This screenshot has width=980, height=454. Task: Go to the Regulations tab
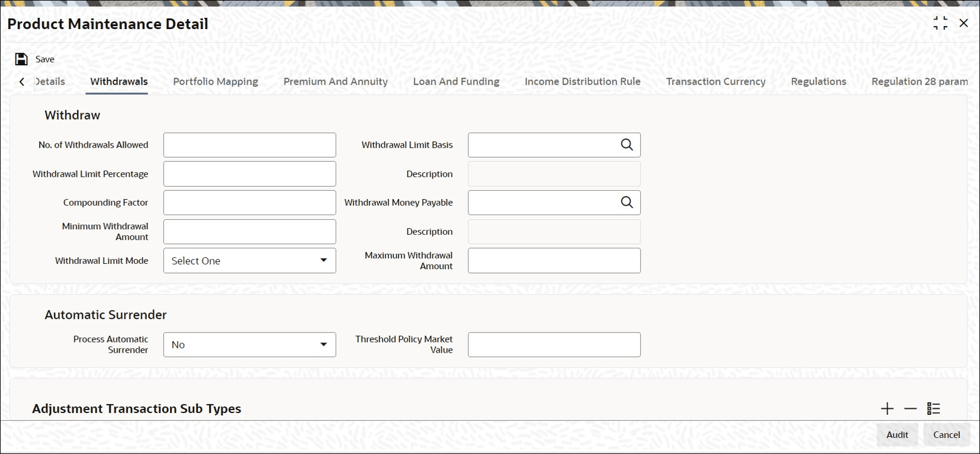pos(818,81)
